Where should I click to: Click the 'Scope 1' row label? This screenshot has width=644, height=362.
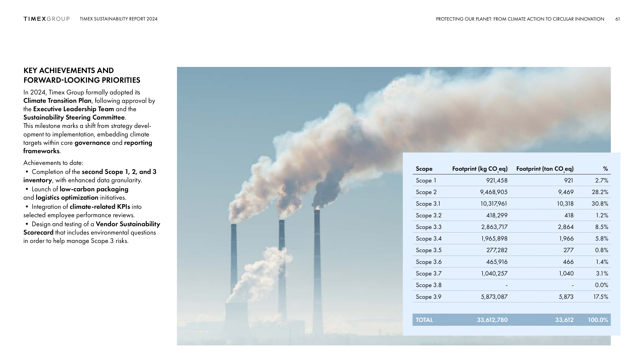426,181
